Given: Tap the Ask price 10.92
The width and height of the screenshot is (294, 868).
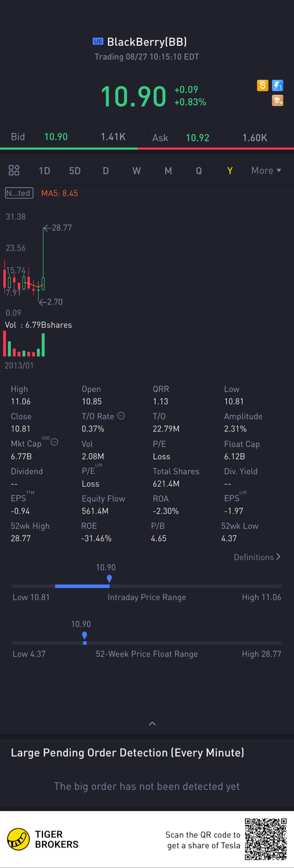Looking at the screenshot, I should click(x=198, y=138).
